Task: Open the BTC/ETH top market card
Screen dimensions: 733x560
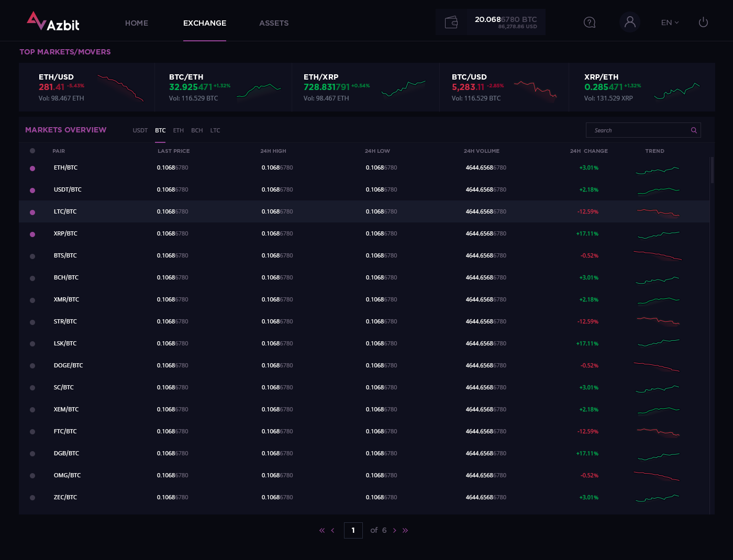Action: coord(224,87)
